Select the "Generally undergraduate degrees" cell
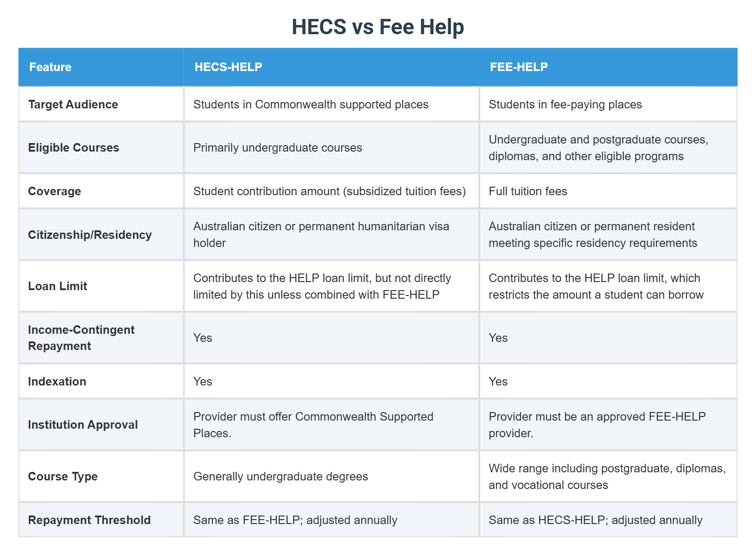756x556 pixels. pyautogui.click(x=280, y=476)
